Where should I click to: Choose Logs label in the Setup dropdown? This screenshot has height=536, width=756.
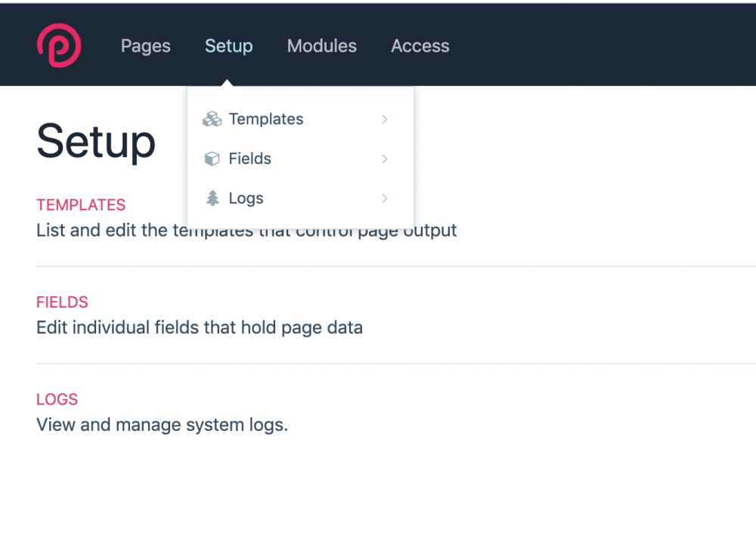[246, 198]
